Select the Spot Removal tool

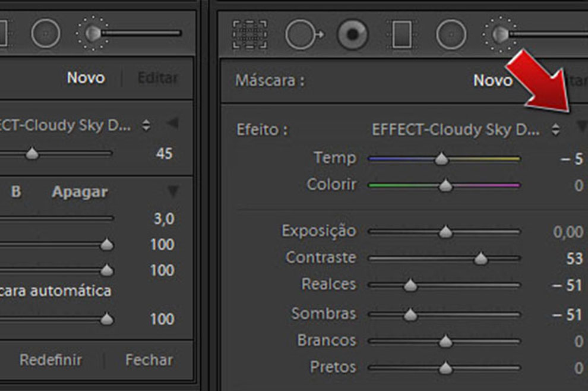pyautogui.click(x=304, y=34)
